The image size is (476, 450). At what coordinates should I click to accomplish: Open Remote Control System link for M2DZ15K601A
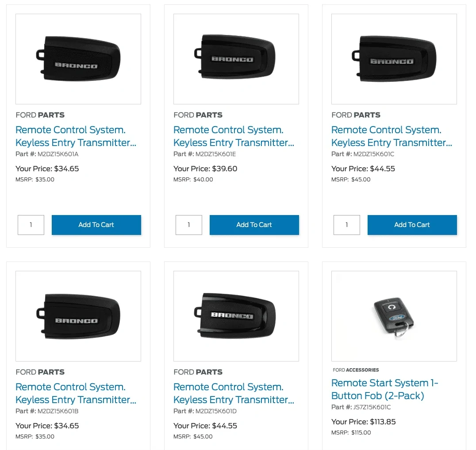pyautogui.click(x=76, y=136)
